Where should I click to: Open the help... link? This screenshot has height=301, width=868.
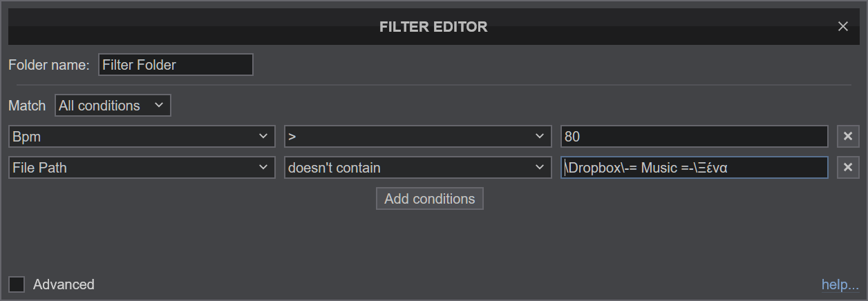pos(840,284)
